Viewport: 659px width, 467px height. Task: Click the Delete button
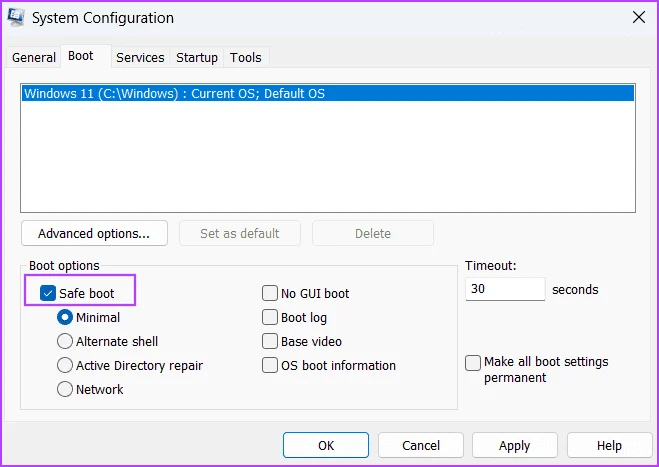(373, 233)
